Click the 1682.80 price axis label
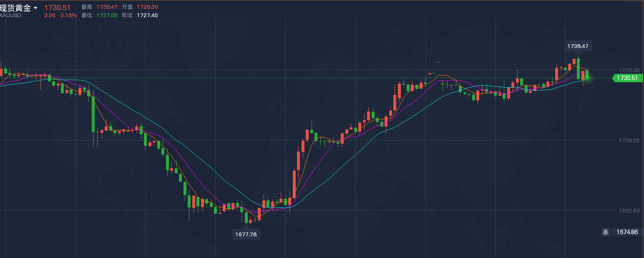Viewport: 644px width, 258px height. tap(629, 211)
